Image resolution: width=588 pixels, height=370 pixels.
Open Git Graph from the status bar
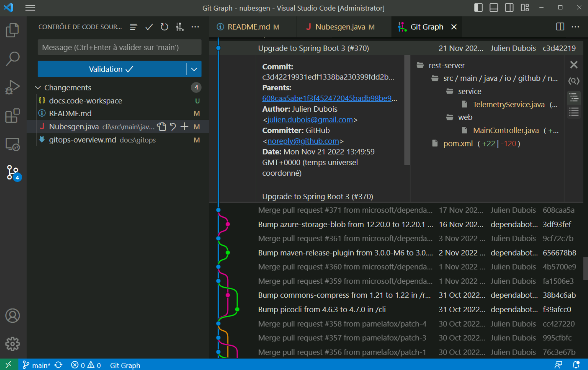125,365
